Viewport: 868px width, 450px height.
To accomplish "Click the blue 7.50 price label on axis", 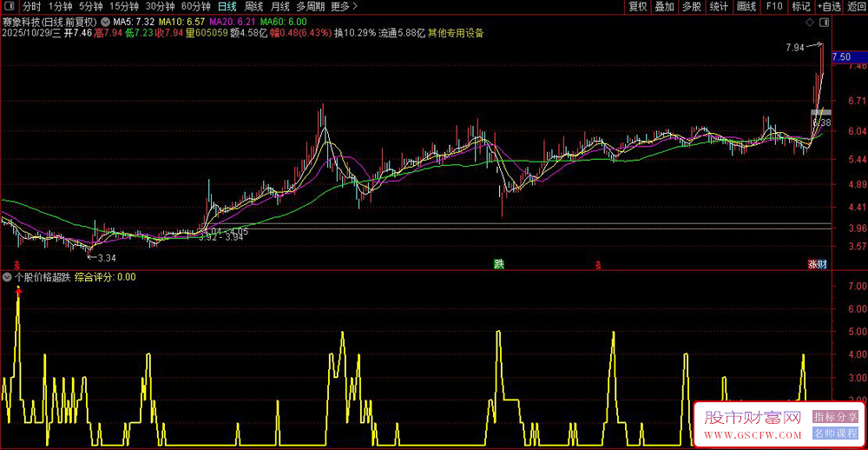I will point(849,57).
